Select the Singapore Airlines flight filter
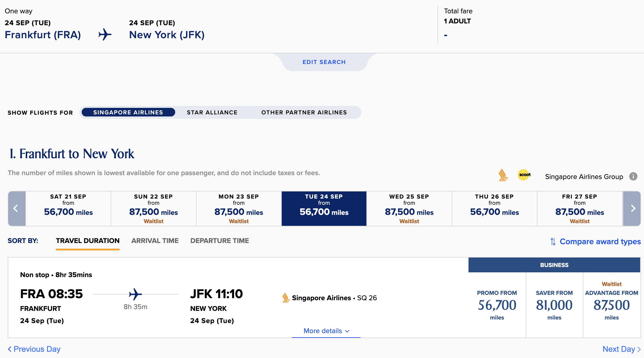 (x=128, y=113)
